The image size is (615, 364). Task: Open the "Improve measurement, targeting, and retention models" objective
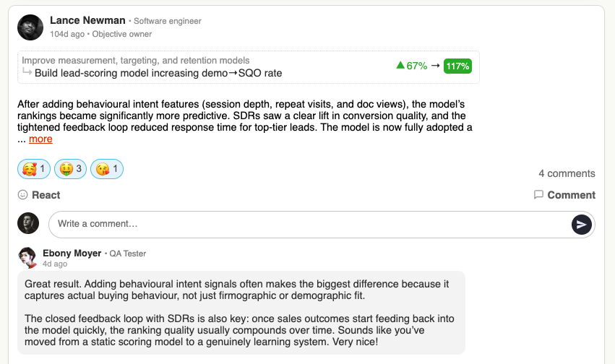click(136, 61)
